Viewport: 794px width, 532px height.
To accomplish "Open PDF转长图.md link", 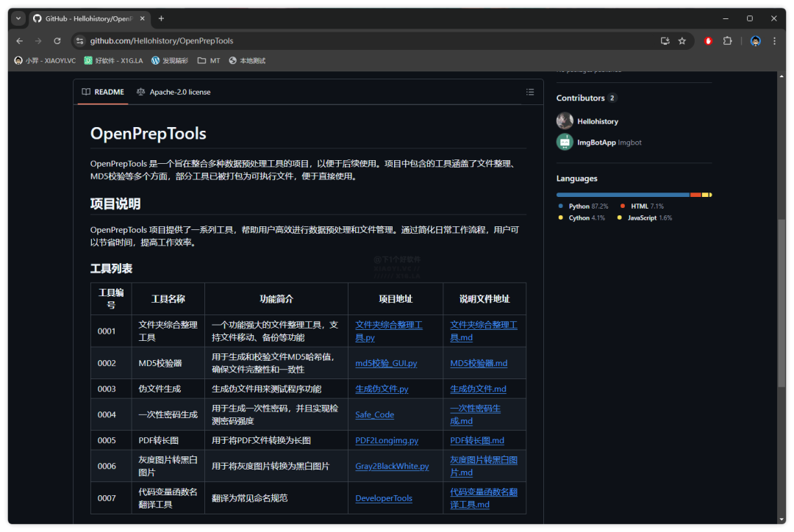I will click(x=477, y=441).
